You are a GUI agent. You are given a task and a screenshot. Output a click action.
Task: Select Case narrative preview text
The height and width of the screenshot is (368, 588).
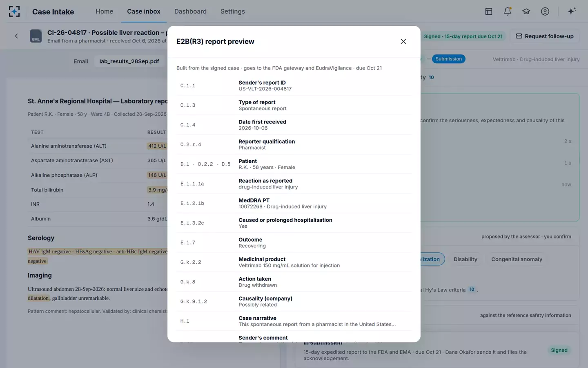pyautogui.click(x=317, y=324)
